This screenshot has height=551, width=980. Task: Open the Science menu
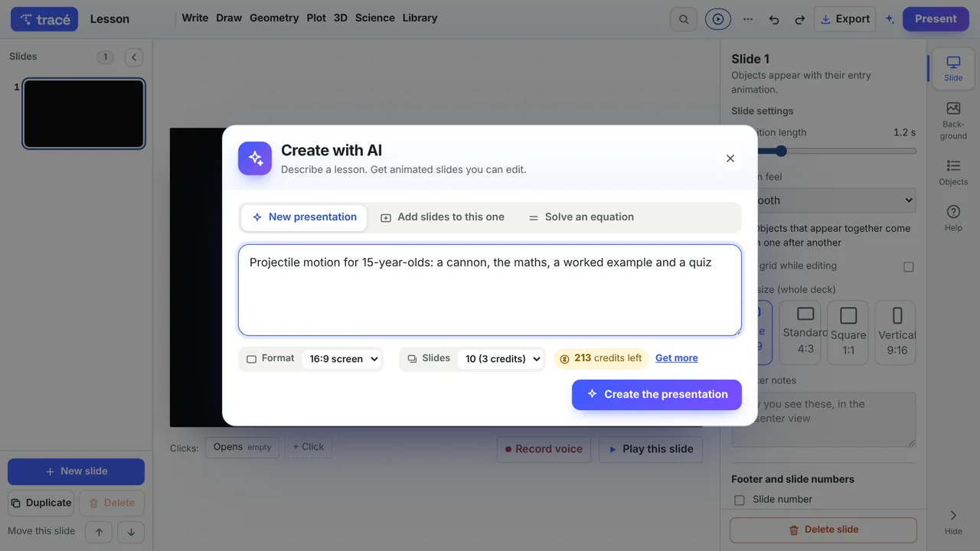[x=375, y=18]
